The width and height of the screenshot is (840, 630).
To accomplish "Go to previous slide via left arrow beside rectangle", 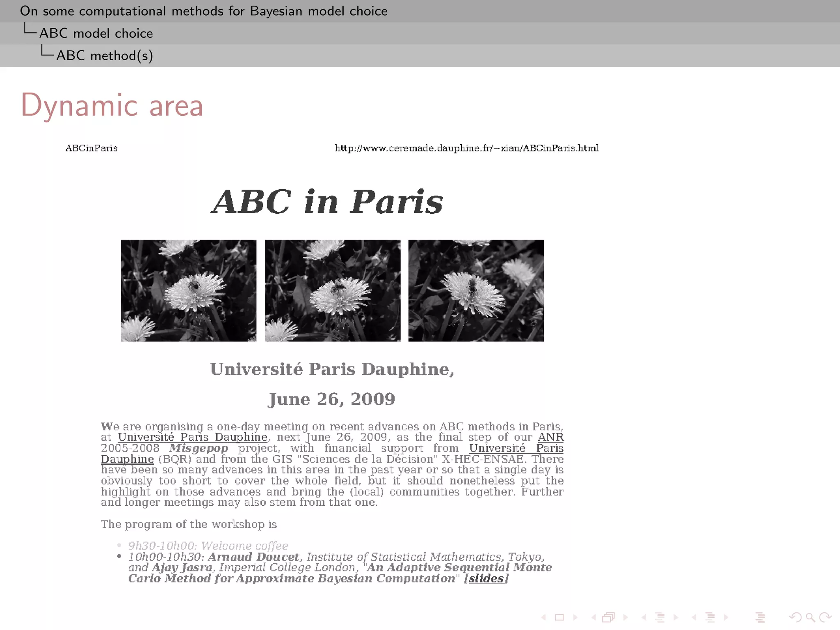I will (x=544, y=617).
